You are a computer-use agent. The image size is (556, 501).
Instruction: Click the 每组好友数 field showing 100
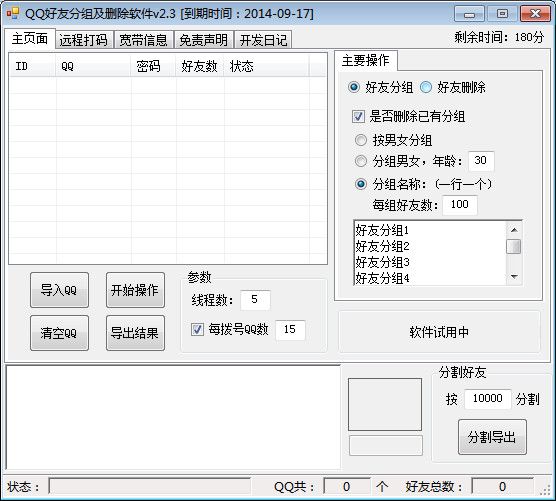click(460, 205)
